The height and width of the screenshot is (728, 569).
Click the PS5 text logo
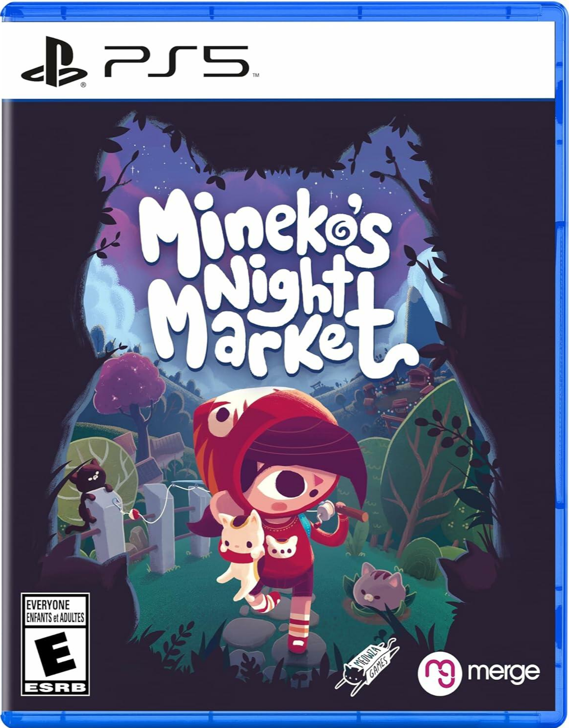(176, 61)
